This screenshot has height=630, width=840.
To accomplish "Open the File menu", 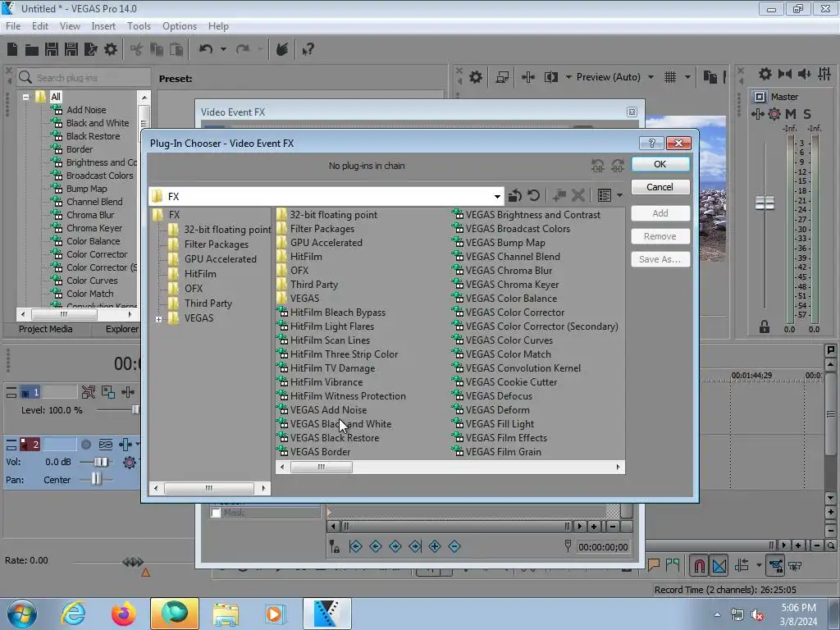I will point(13,25).
